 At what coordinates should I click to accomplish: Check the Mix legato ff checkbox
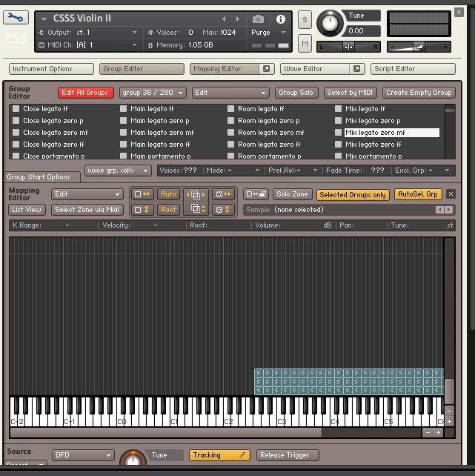(338, 109)
